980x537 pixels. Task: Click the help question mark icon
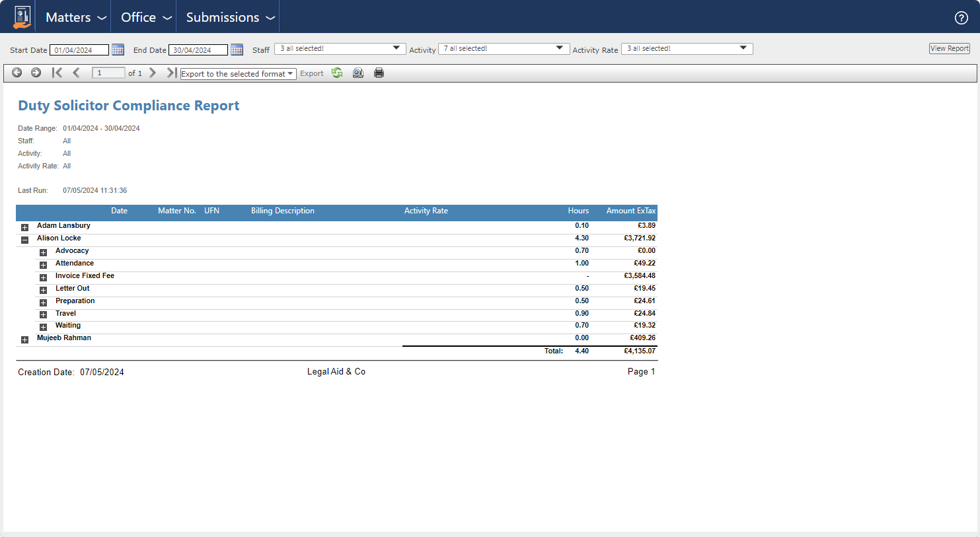[x=961, y=18]
